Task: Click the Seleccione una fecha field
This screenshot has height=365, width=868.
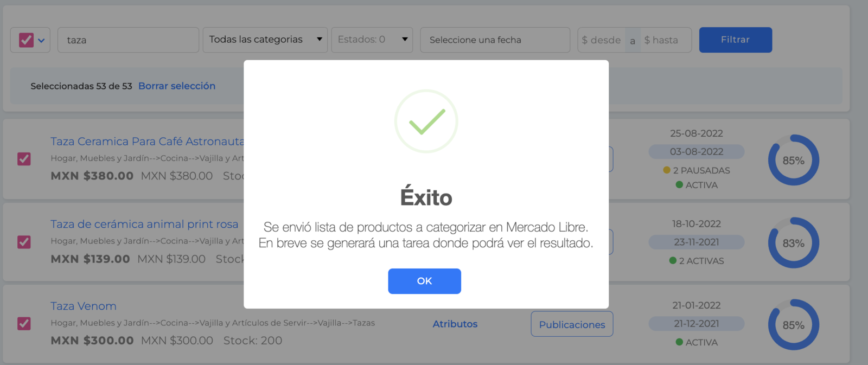Action: (x=495, y=40)
